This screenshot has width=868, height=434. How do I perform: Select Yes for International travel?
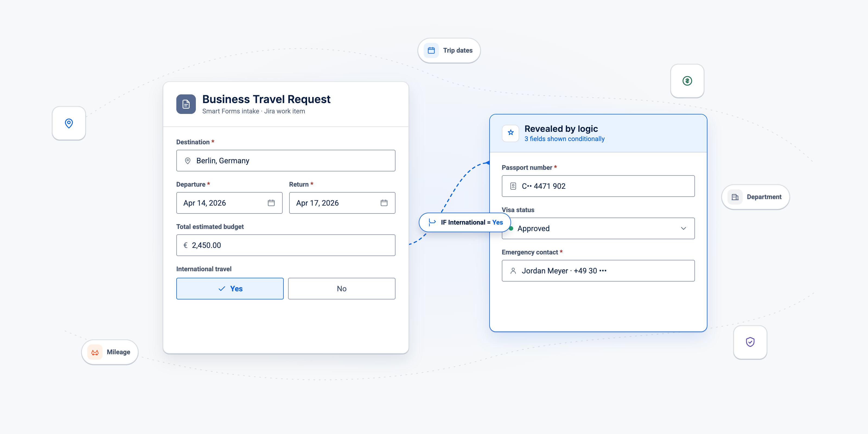(x=230, y=288)
